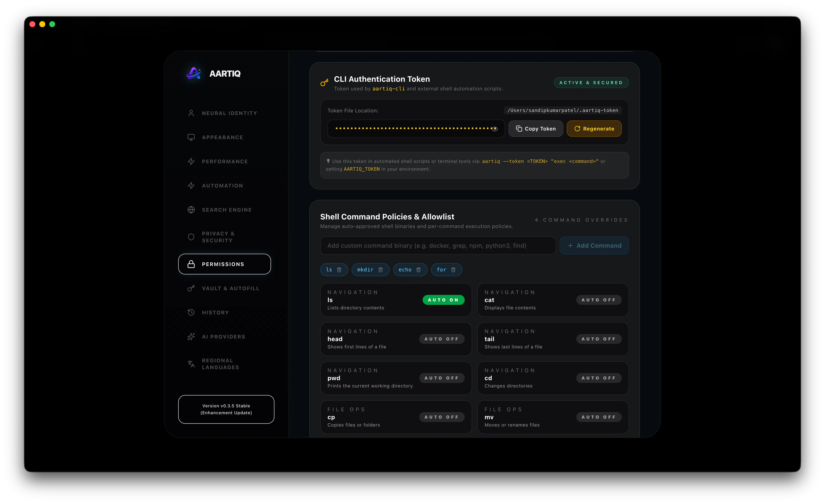Click the aartiq-cli inline code text
The width and height of the screenshot is (825, 504).
pyautogui.click(x=388, y=89)
